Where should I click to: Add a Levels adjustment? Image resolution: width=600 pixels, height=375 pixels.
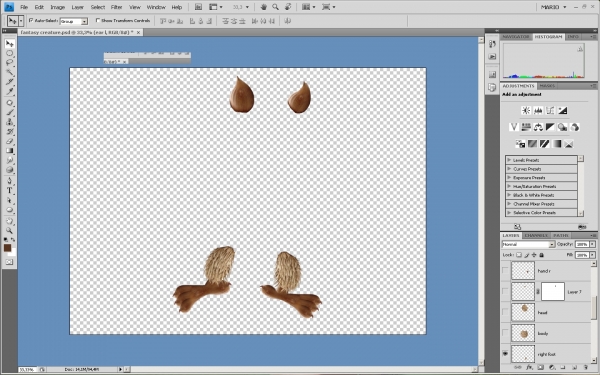538,111
